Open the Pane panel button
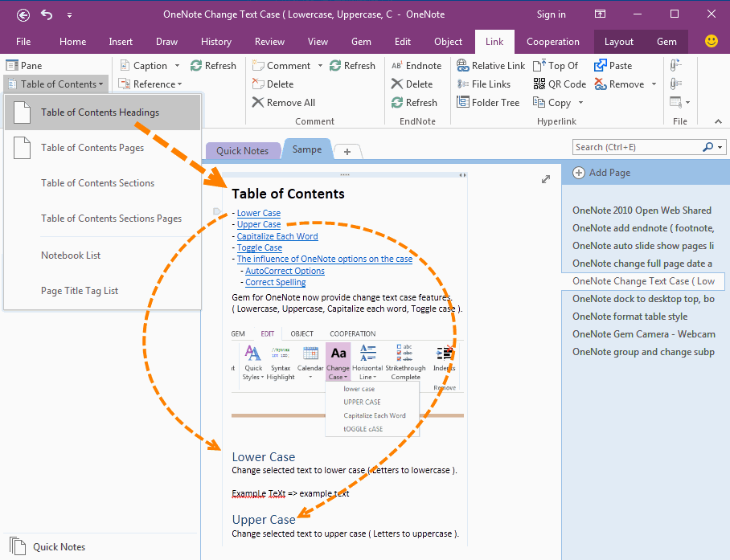 [24, 66]
